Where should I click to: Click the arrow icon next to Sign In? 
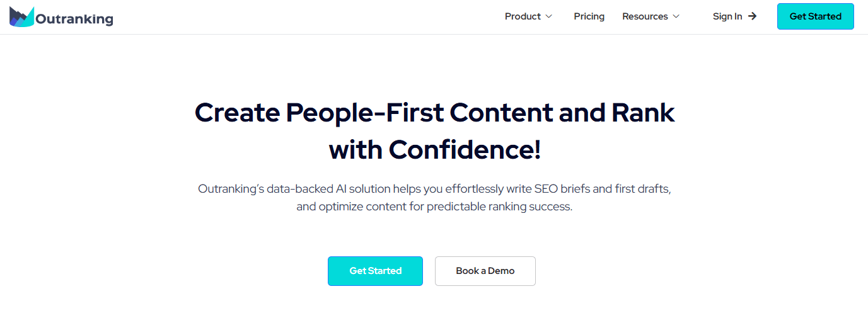click(752, 16)
